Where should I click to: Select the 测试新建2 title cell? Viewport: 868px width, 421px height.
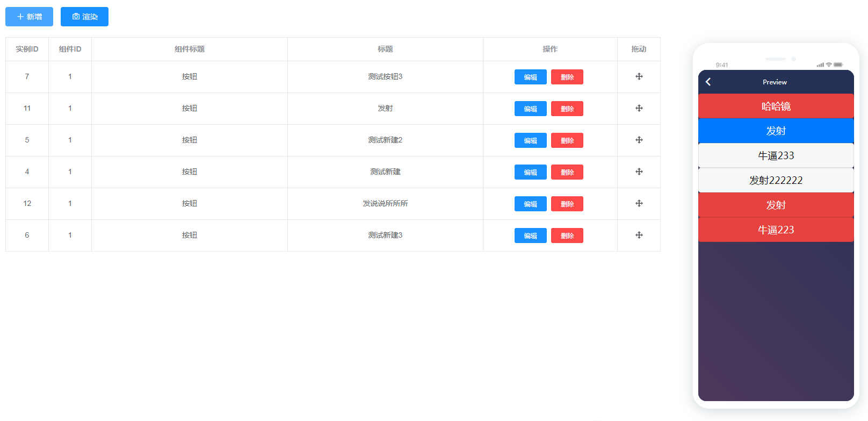385,140
